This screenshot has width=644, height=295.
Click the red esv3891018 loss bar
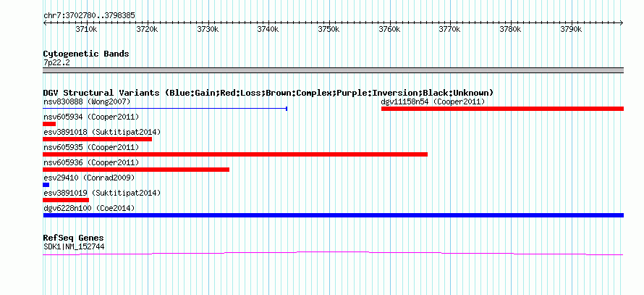click(98, 139)
